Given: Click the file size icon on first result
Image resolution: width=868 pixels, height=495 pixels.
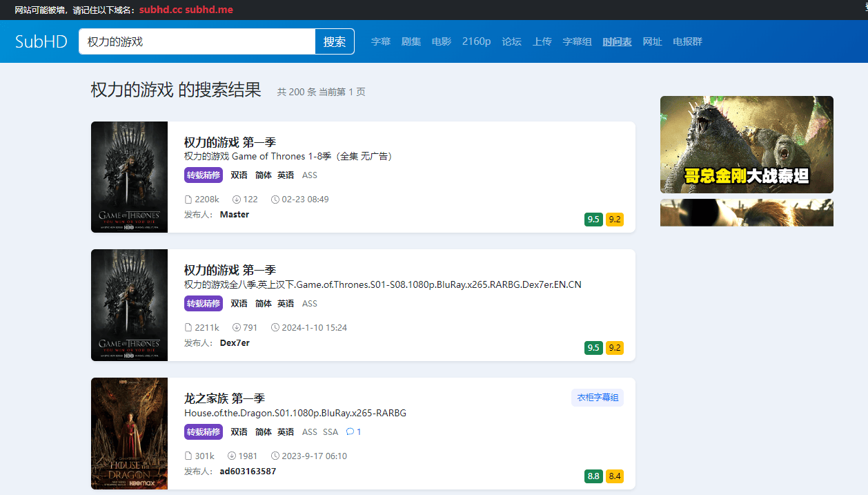Looking at the screenshot, I should (188, 198).
